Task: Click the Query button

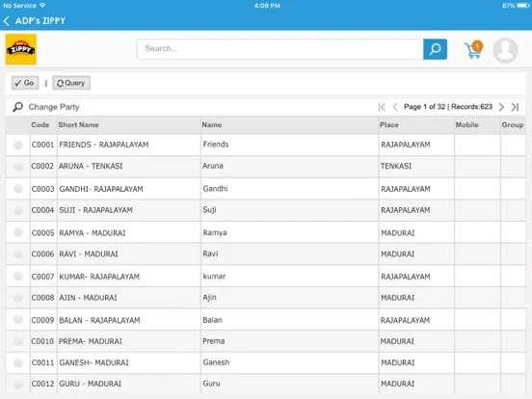Action: pos(71,83)
